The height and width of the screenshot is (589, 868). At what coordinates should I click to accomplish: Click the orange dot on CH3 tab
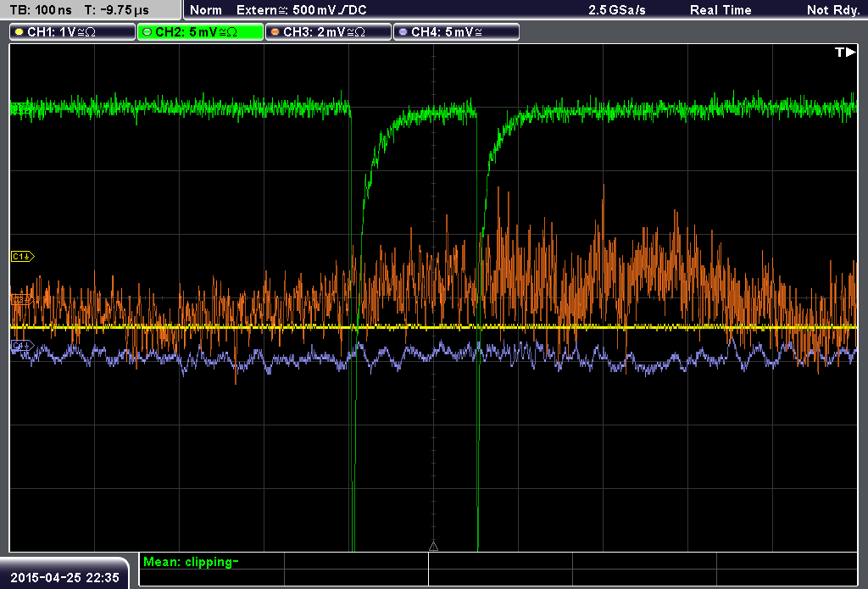coord(275,32)
